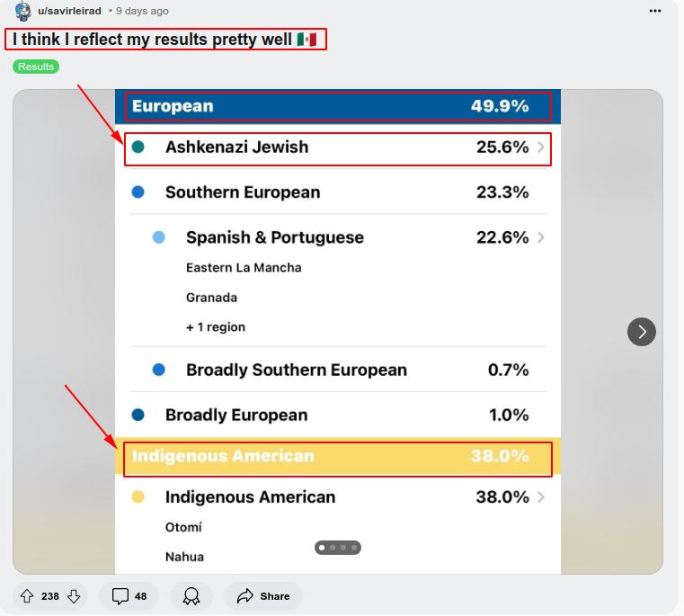The width and height of the screenshot is (684, 616).
Task: Click the Share arrow icon
Action: point(245,596)
